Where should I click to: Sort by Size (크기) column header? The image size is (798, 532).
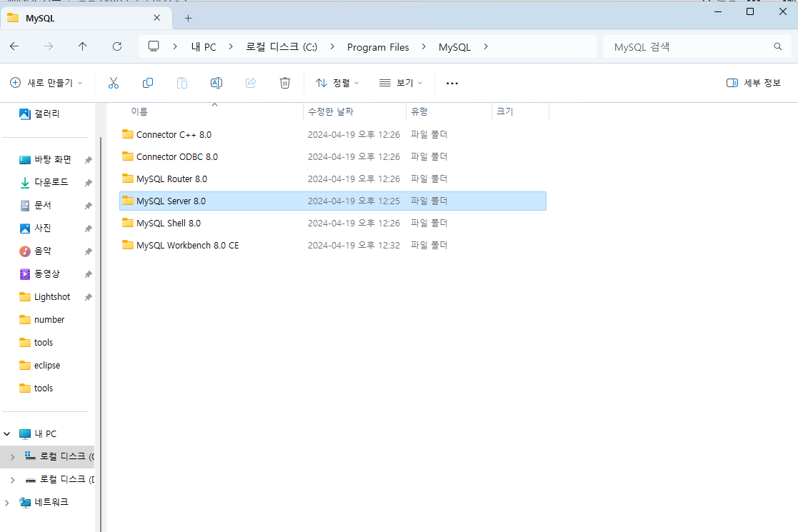(520, 111)
